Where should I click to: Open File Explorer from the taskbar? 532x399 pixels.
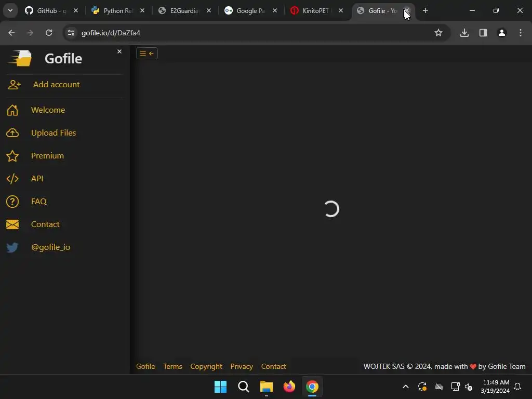click(267, 387)
